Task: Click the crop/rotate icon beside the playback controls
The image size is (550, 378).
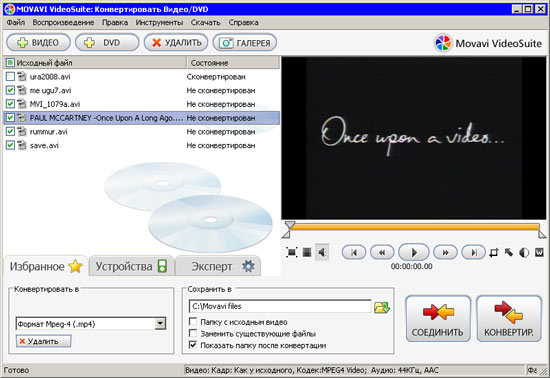Action: 494,252
